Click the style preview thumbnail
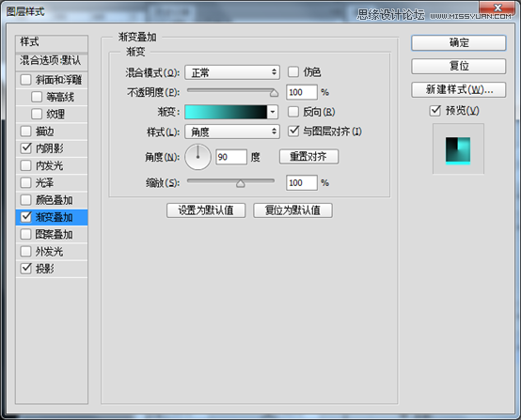The image size is (521, 420). [x=458, y=148]
